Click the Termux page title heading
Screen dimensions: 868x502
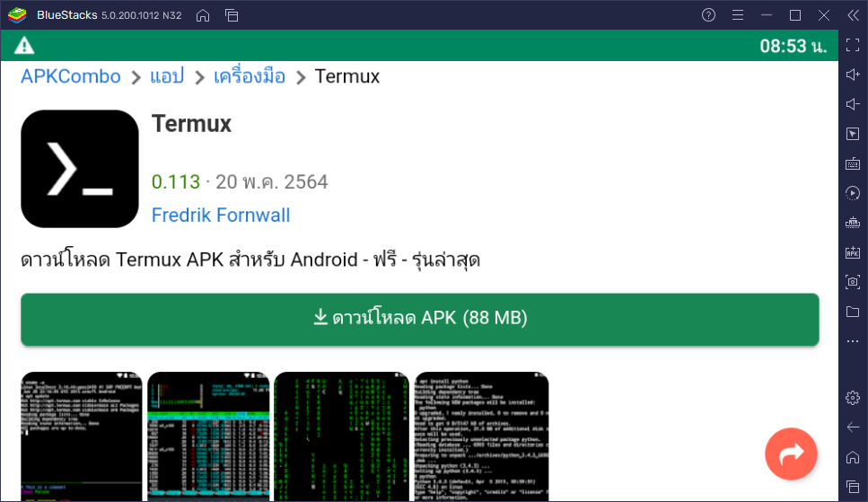pyautogui.click(x=191, y=124)
